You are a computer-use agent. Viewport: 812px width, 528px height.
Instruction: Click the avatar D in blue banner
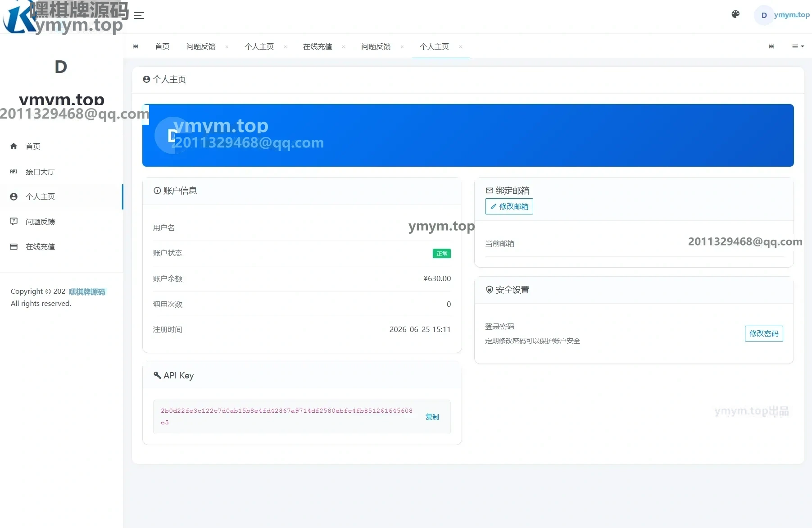point(172,135)
